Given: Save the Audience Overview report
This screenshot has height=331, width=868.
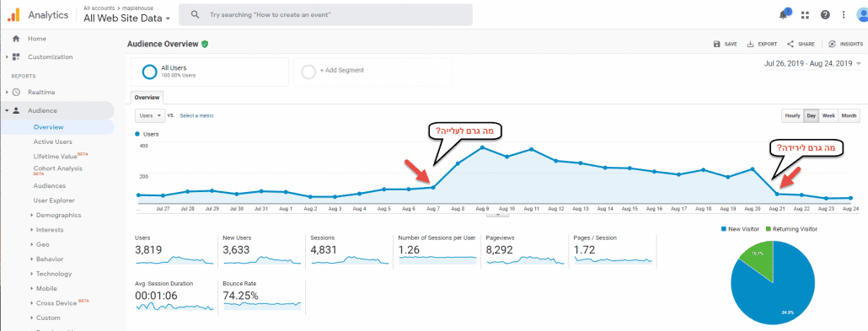Looking at the screenshot, I should tap(726, 45).
